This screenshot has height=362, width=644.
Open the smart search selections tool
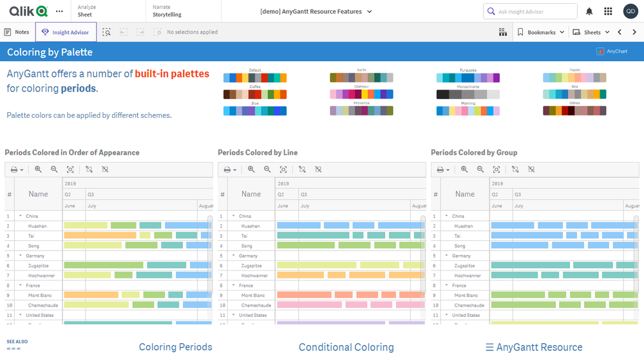(x=107, y=32)
